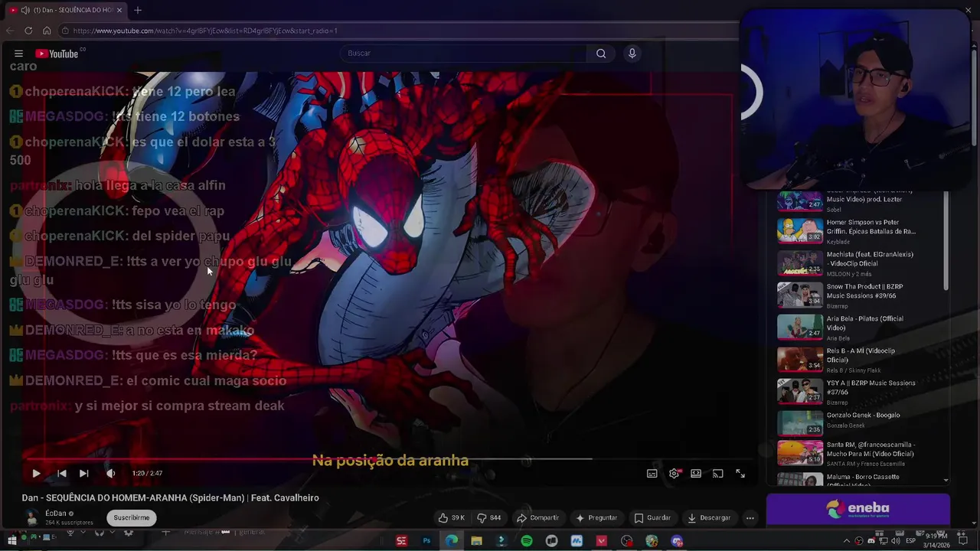The image size is (980, 551).
Task: Go back with browser back arrow
Action: point(9,31)
